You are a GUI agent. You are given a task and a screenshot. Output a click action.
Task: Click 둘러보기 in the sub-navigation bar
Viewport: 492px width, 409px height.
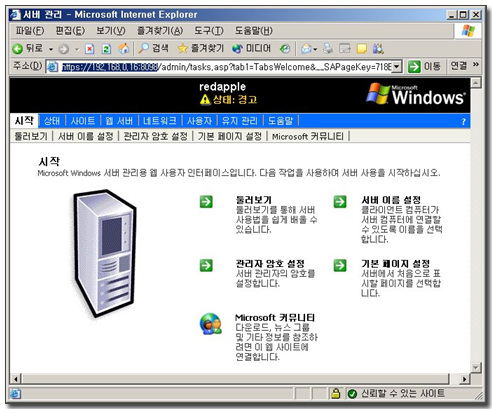click(x=31, y=136)
